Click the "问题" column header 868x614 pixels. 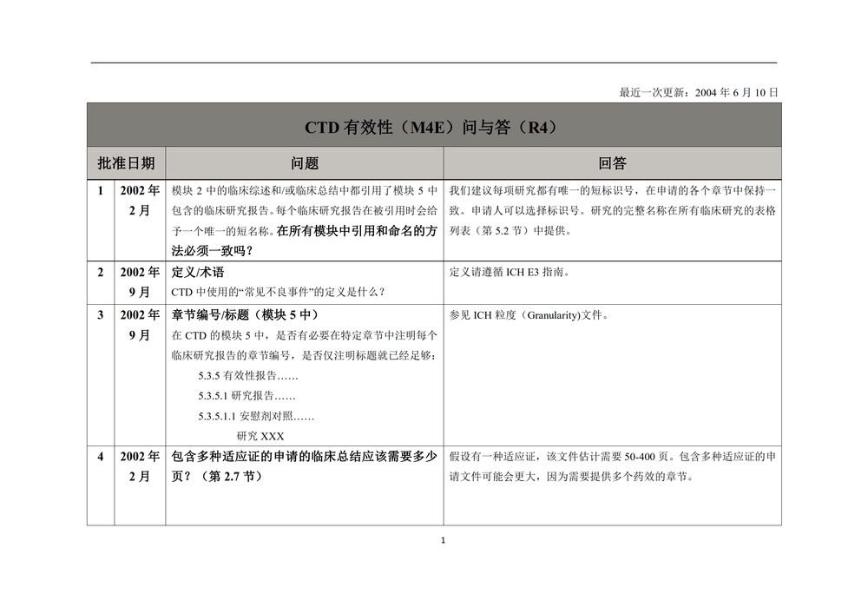pyautogui.click(x=305, y=163)
